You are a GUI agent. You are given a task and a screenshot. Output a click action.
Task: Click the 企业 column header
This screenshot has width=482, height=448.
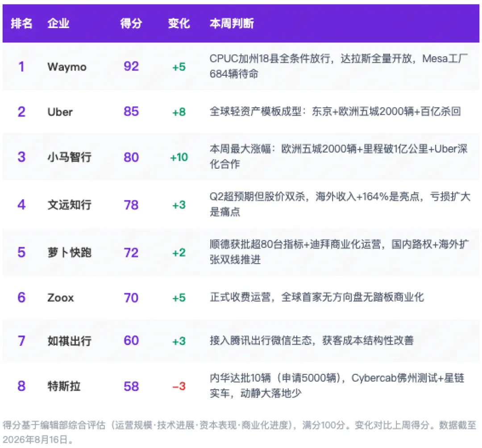coord(58,23)
